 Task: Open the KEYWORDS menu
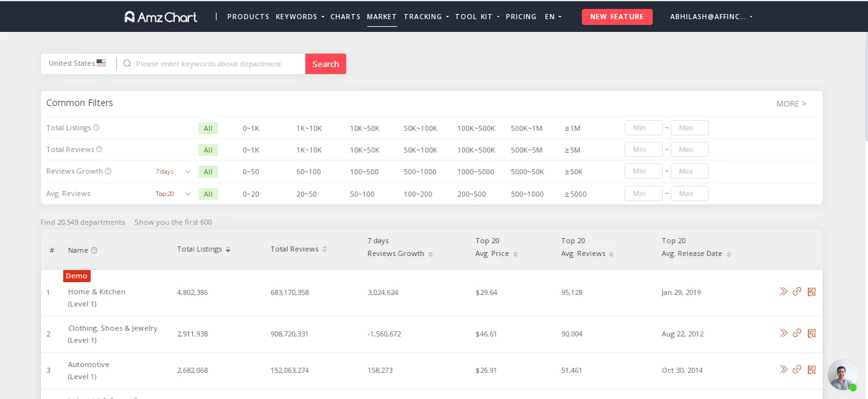296,17
